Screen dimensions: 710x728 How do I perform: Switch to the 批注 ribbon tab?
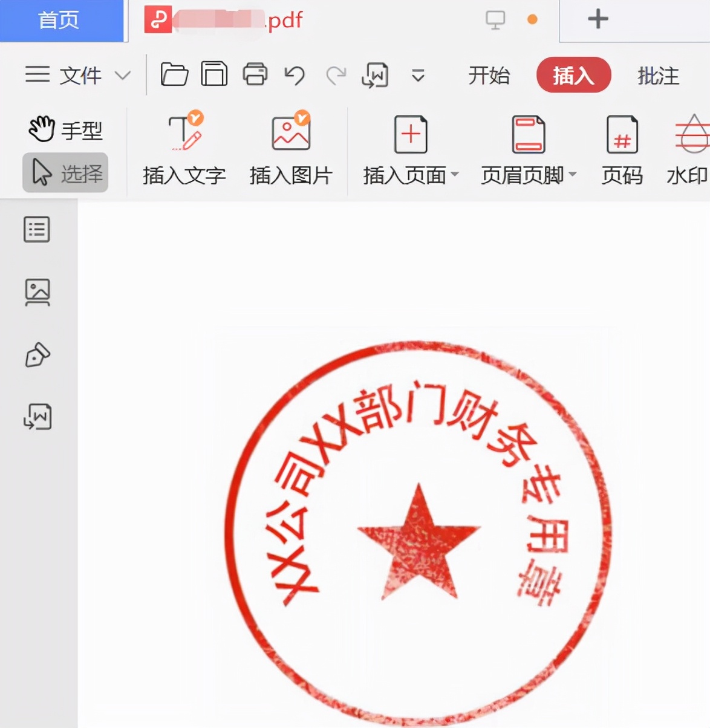[657, 75]
